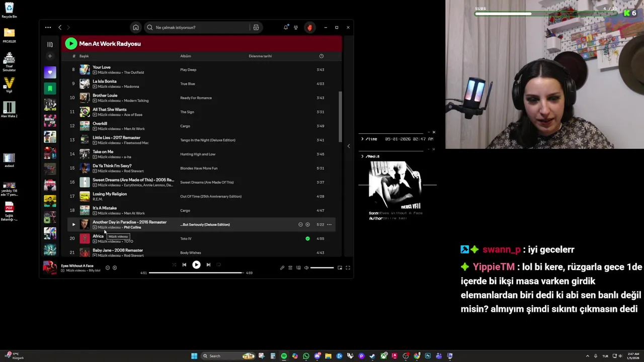Click Spotify track list scrollbar
644x362 pixels.
pos(340,117)
